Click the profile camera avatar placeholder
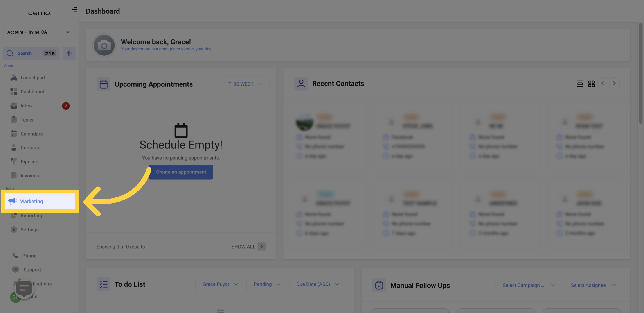 click(104, 45)
